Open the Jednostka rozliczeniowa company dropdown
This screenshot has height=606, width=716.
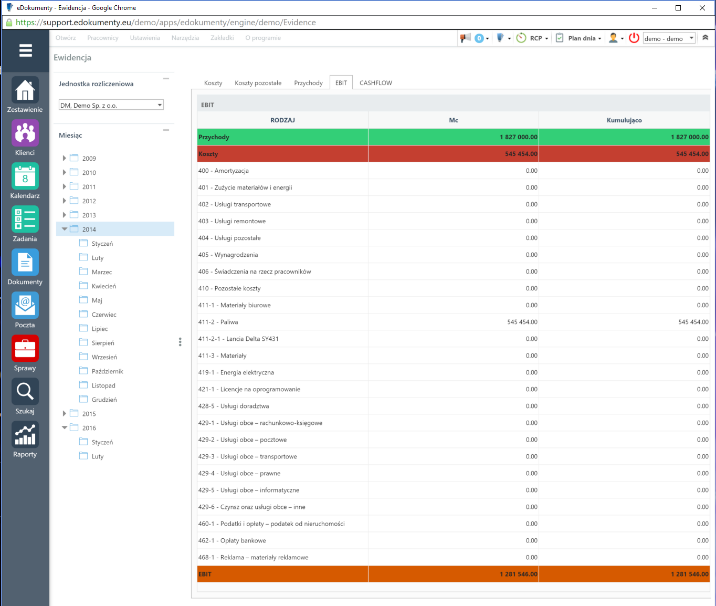coord(111,105)
